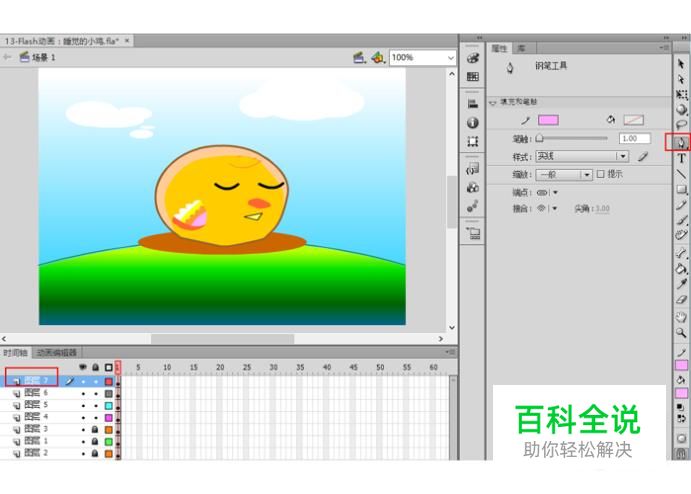Unlock 图层 1 padlock
Screen dimensions: 691x494
tap(95, 441)
